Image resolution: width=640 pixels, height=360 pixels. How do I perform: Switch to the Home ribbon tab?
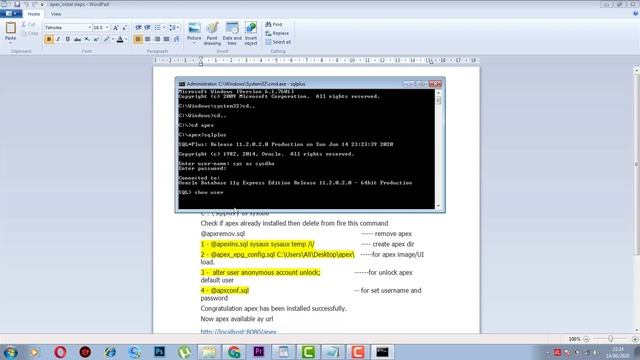tap(34, 14)
